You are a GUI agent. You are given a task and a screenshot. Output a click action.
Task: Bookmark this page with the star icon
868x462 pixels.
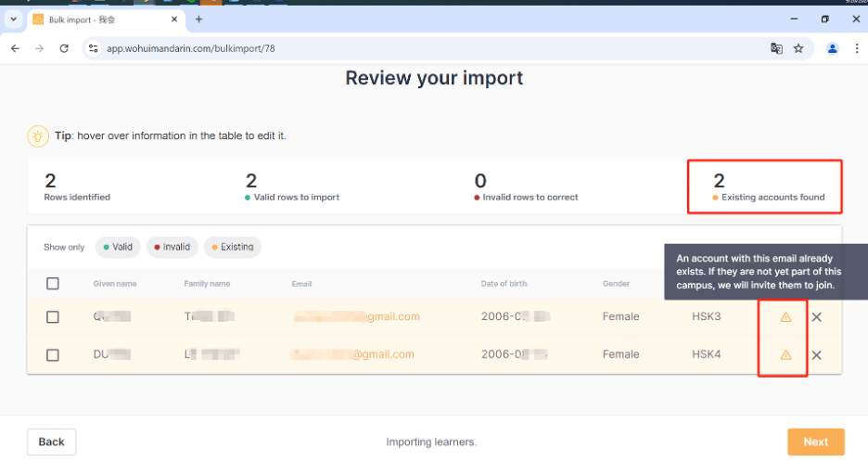click(798, 48)
